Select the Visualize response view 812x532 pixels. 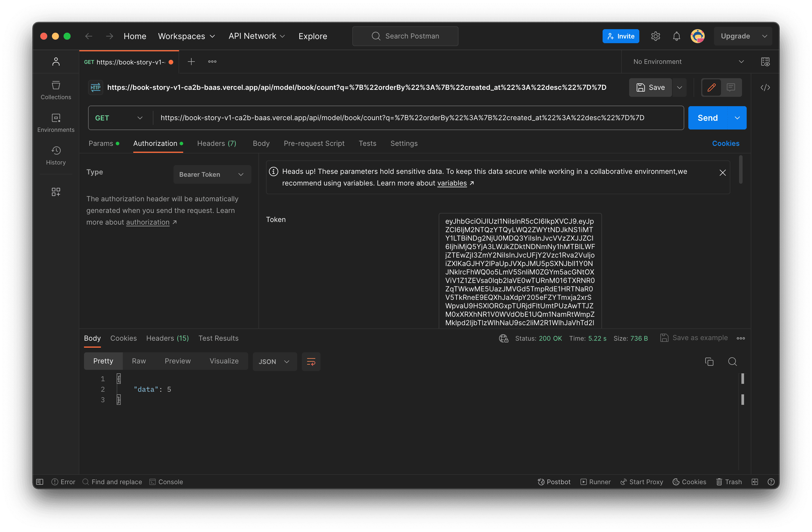224,361
